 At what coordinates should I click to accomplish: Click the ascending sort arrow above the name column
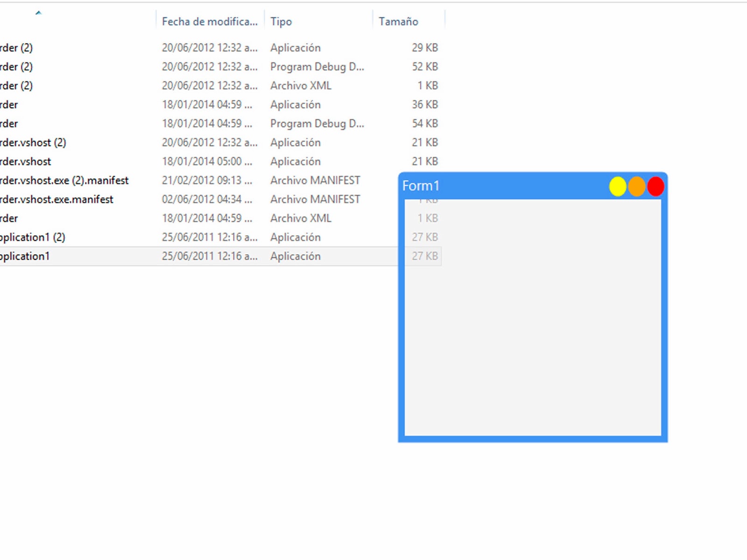[39, 13]
